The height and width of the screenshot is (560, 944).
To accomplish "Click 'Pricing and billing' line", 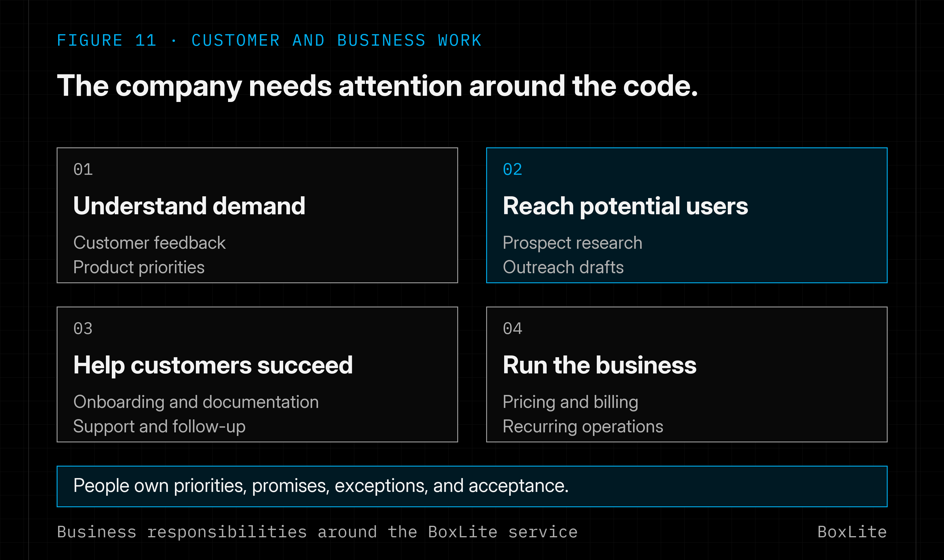I will tap(571, 402).
